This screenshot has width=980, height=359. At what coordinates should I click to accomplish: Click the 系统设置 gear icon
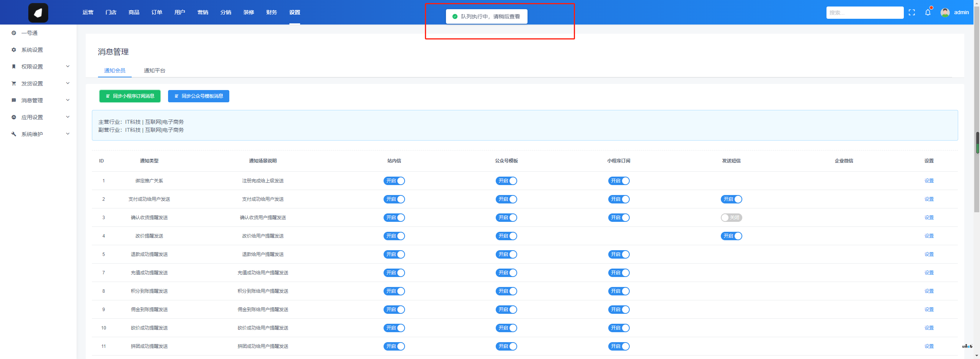pos(14,50)
